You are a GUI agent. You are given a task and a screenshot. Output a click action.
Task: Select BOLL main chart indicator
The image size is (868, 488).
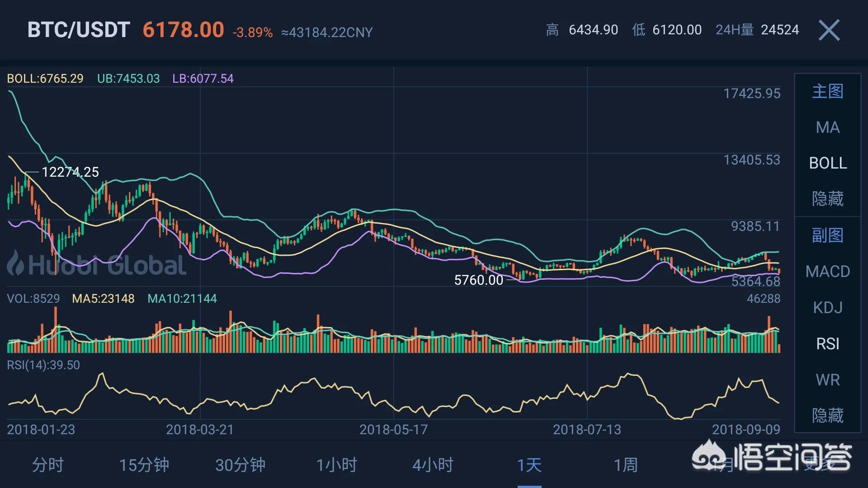(827, 163)
